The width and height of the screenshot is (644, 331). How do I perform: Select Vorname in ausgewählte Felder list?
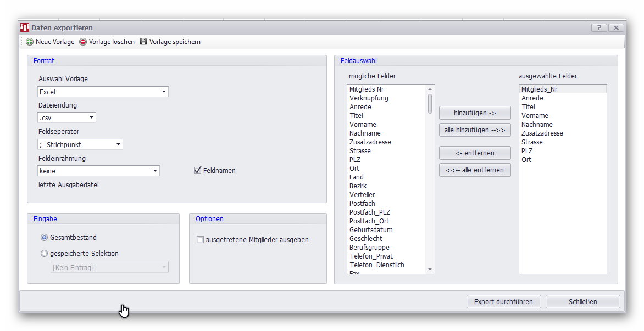pyautogui.click(x=535, y=116)
